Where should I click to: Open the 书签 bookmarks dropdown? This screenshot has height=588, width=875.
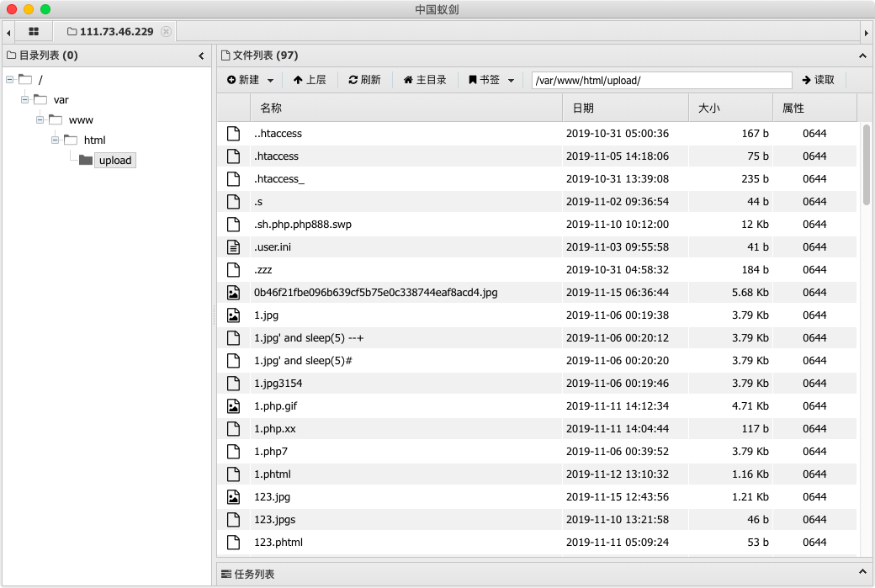491,80
